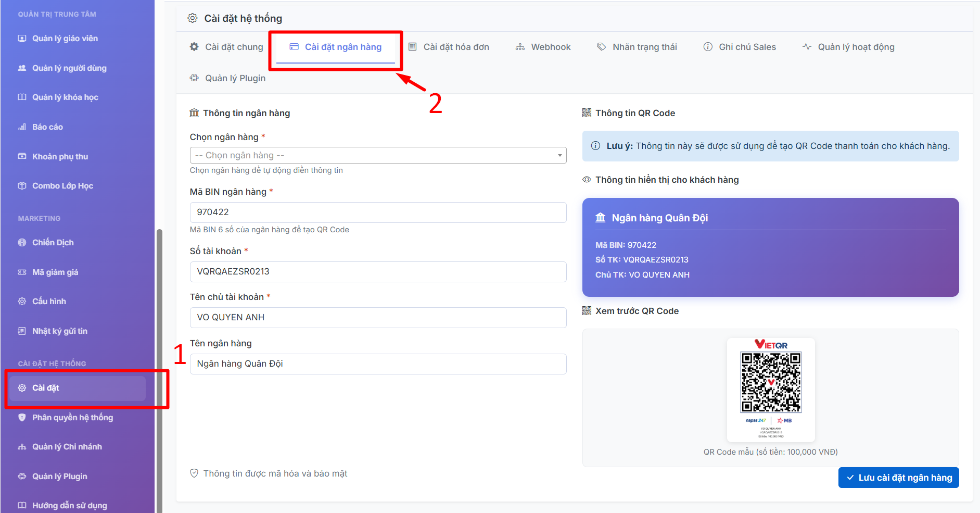Switch to the Cài đặt chung tab
Viewport: 980px width, 513px height.
[226, 47]
